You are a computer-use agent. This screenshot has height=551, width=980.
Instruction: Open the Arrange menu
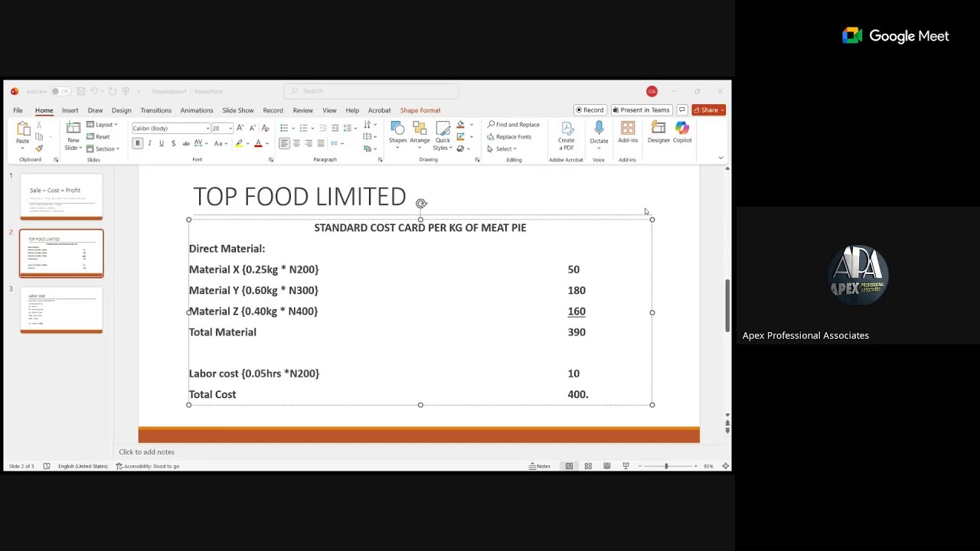click(420, 134)
